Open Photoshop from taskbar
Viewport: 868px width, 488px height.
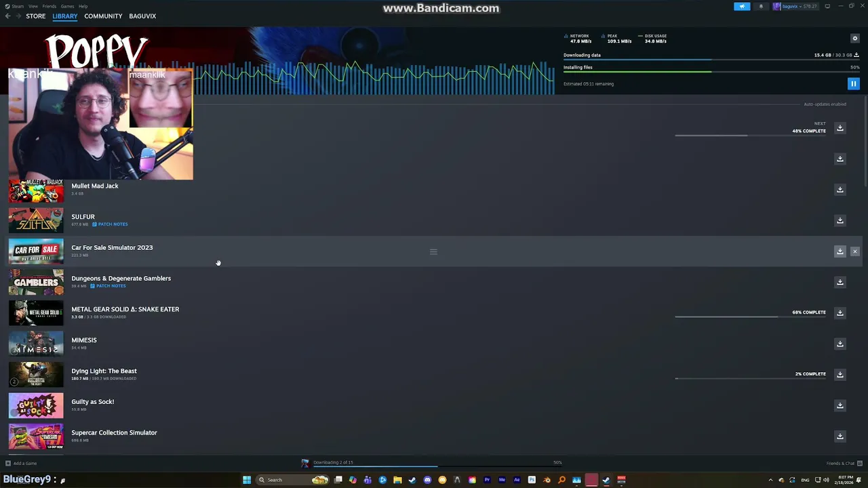click(x=532, y=480)
